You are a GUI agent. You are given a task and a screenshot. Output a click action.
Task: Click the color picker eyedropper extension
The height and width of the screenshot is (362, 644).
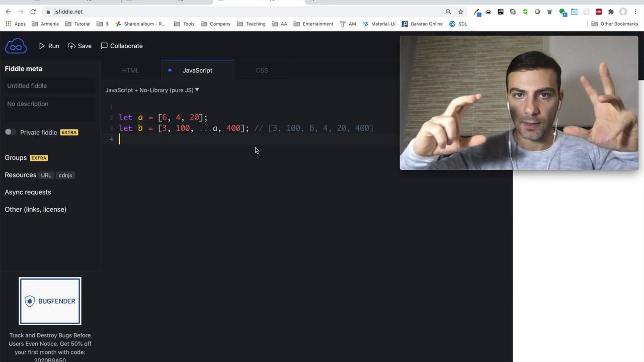click(x=477, y=12)
